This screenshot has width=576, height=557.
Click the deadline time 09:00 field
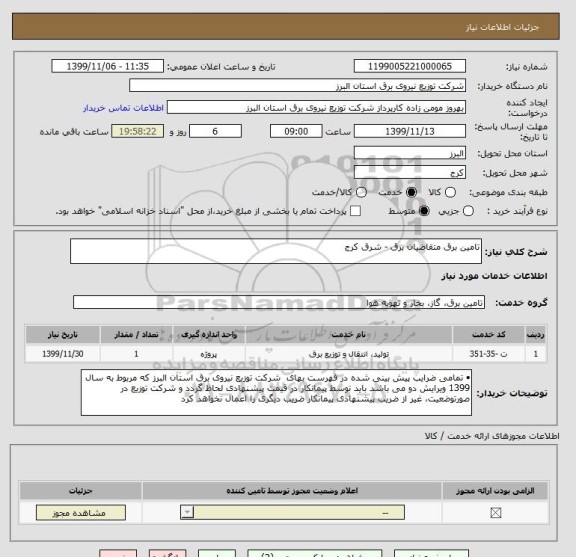tap(296, 132)
